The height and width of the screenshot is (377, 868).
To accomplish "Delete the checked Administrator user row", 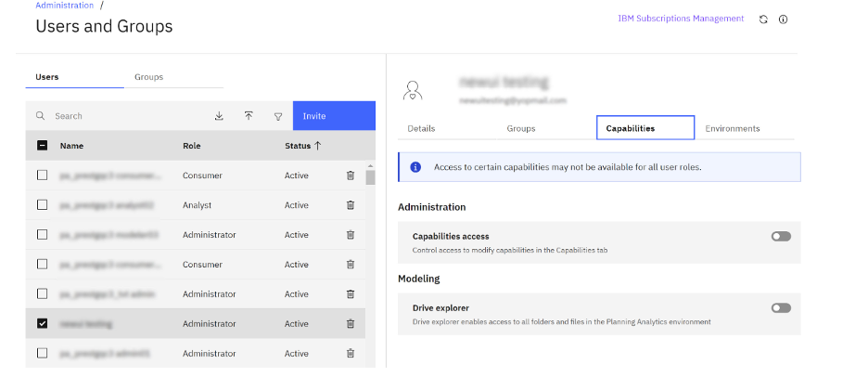I will click(x=351, y=324).
